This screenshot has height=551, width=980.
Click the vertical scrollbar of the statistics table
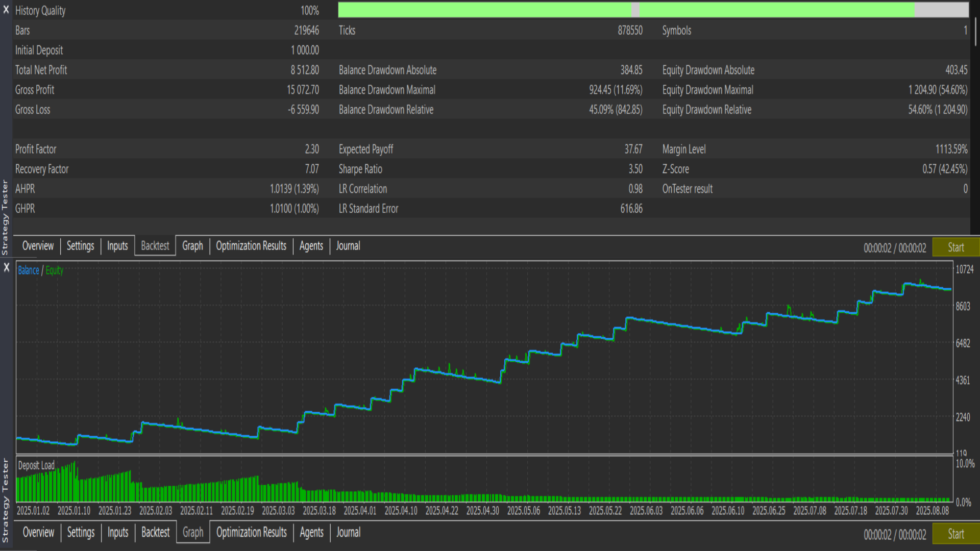[x=975, y=31]
